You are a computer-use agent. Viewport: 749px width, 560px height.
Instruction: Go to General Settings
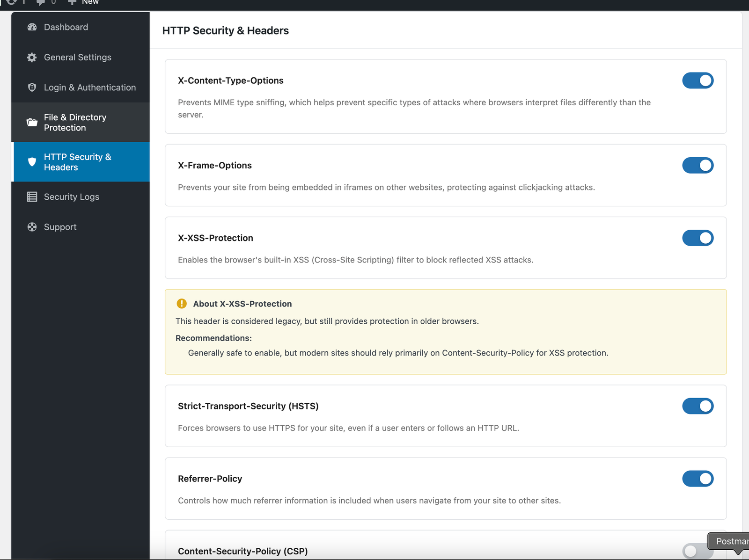81,58
